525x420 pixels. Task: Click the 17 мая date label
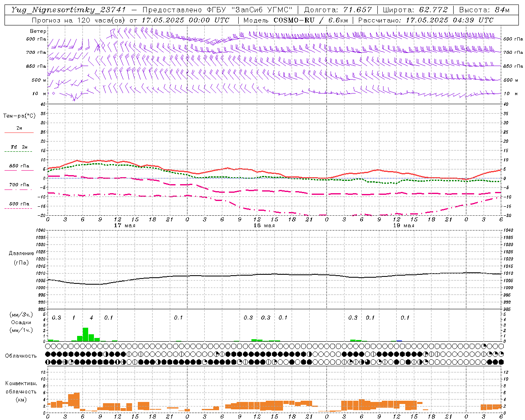pos(124,226)
